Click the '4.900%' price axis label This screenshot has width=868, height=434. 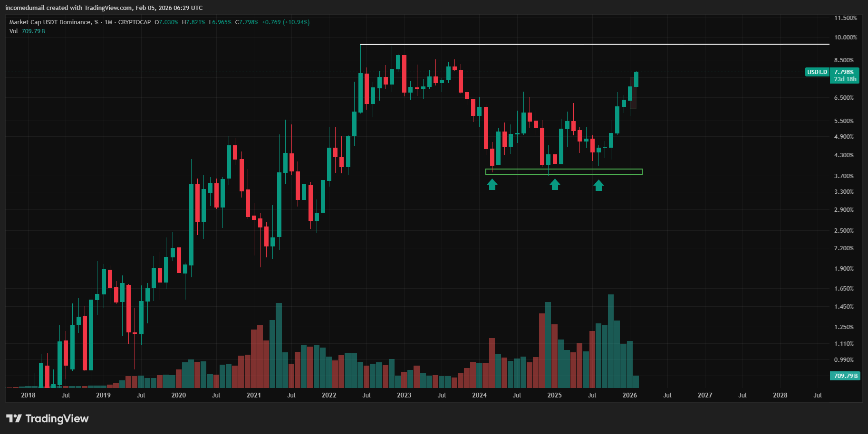coord(844,137)
